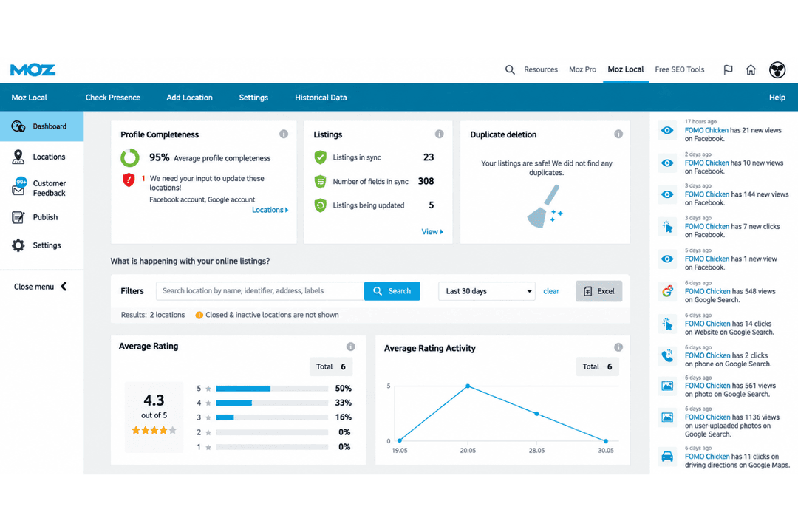
Task: Open FOMO Chicken link for 14 clicks
Action: (707, 324)
